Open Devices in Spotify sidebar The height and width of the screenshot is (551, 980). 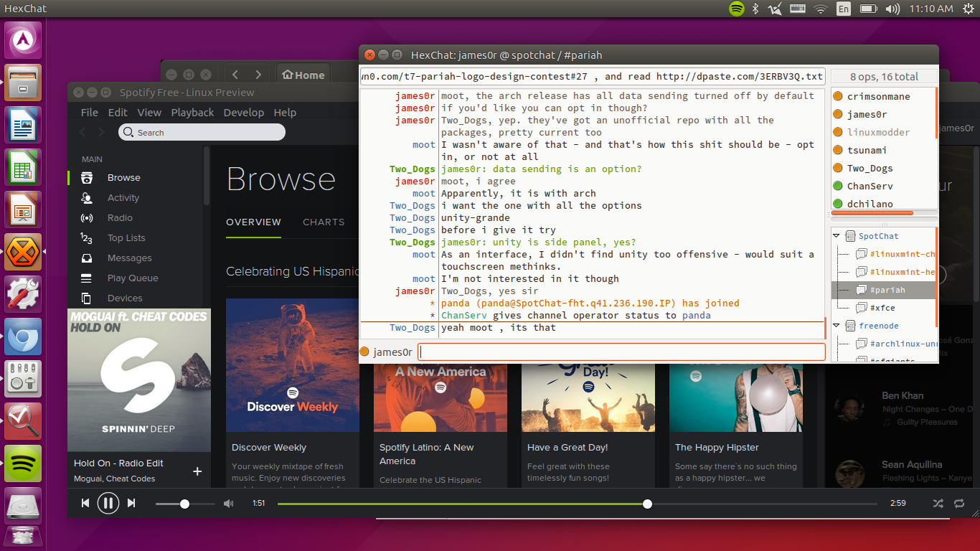pyautogui.click(x=125, y=298)
